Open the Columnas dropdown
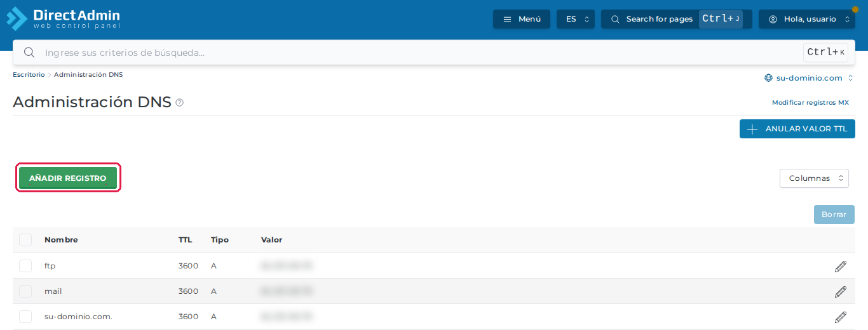The width and height of the screenshot is (868, 330). (x=814, y=178)
